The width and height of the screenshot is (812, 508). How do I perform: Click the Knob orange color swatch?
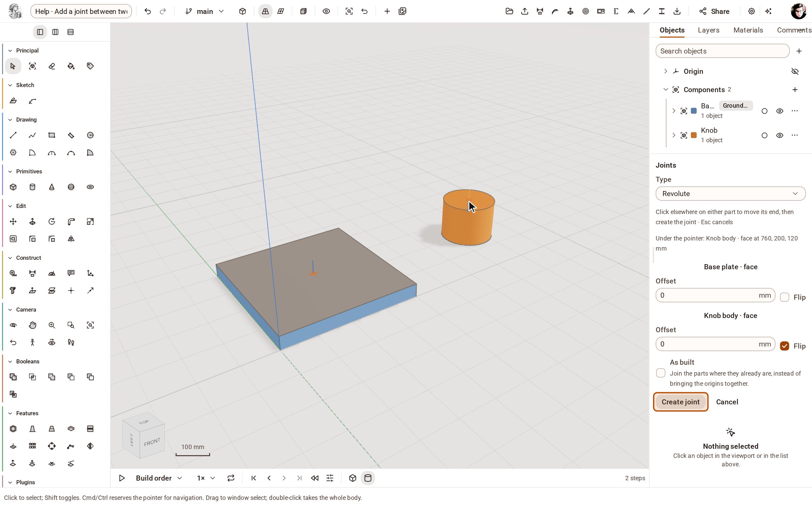click(x=694, y=135)
